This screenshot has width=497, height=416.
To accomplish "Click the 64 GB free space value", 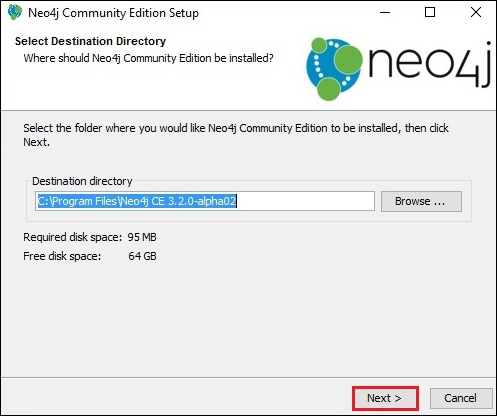I will click(x=142, y=256).
